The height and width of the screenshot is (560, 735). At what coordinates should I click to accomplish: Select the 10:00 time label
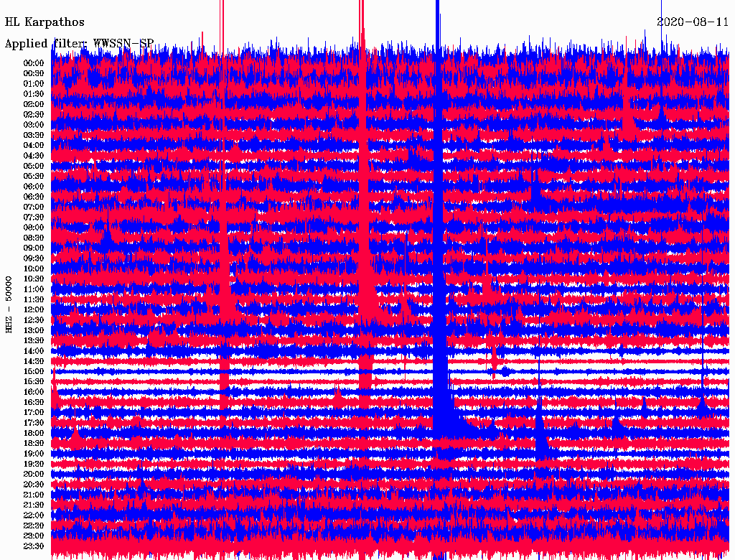click(x=34, y=269)
